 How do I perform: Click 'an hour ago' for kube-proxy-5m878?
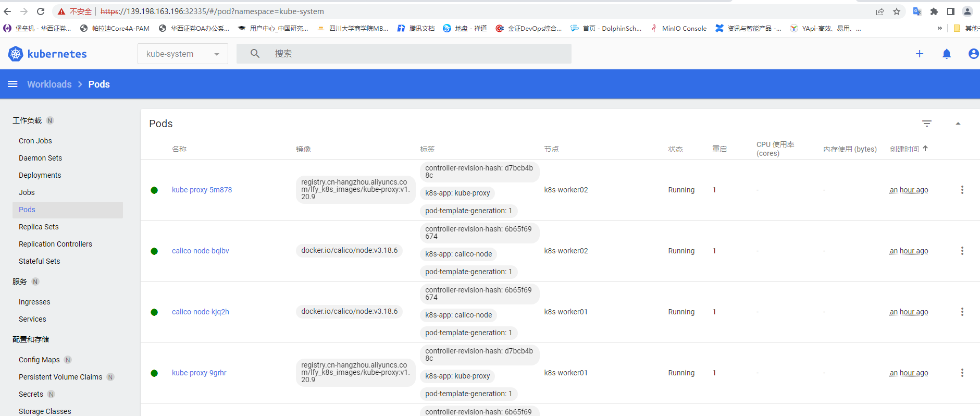(909, 190)
